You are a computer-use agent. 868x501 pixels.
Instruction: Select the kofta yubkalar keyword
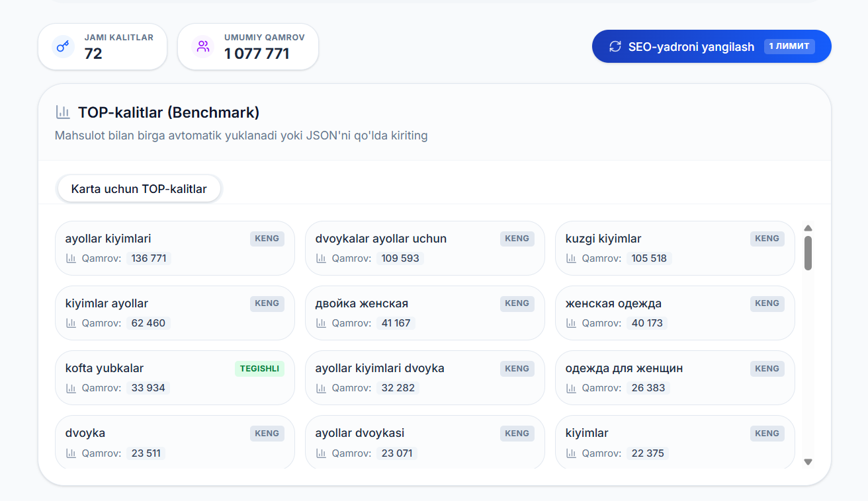point(175,377)
